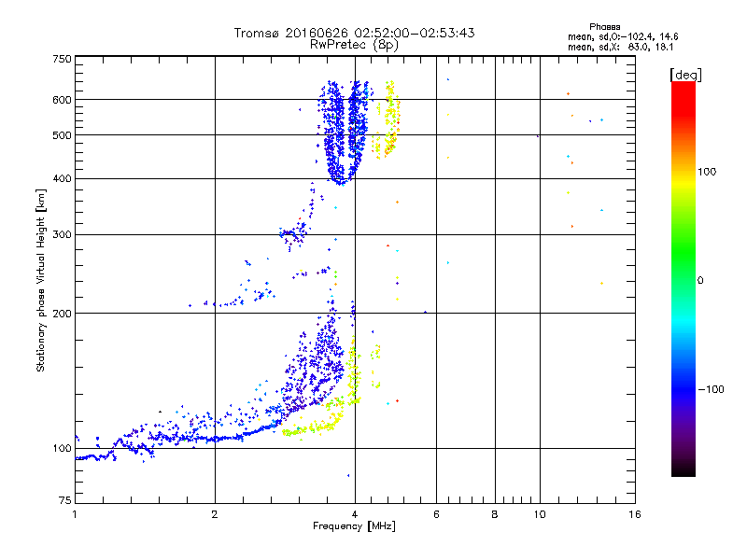The height and width of the screenshot is (560, 747).
Task: Click the 'RwPretec (8p)' subtitle
Action: click(354, 45)
